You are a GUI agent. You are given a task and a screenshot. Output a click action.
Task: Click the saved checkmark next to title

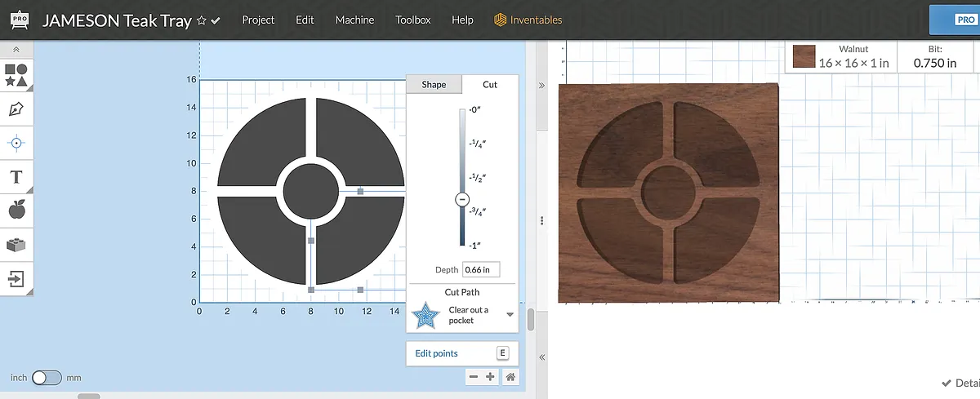click(216, 20)
